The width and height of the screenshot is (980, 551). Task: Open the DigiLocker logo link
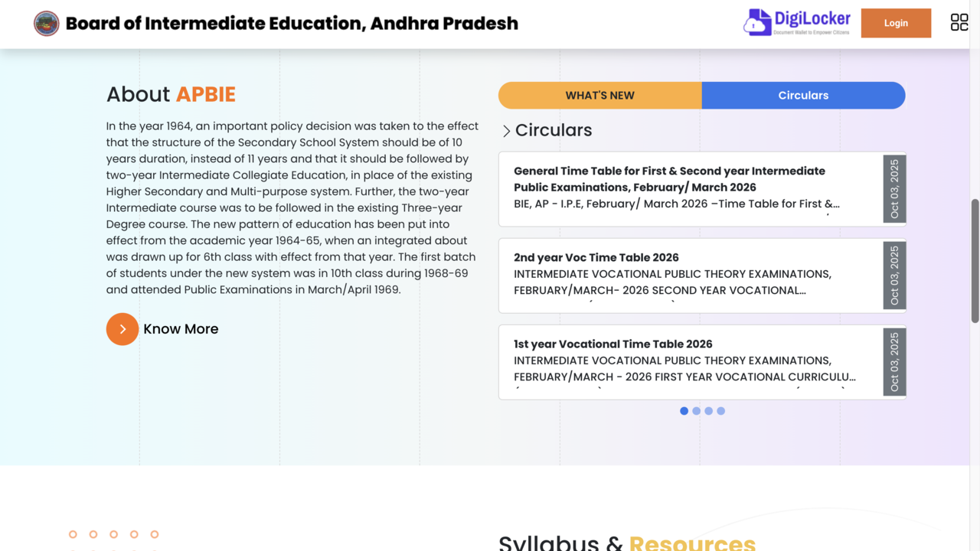pos(797,23)
